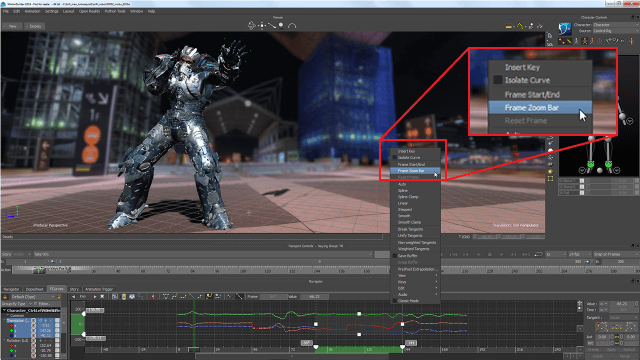Switch to the Navigator tab
Viewport: 640px width, 360px height.
pyautogui.click(x=11, y=289)
